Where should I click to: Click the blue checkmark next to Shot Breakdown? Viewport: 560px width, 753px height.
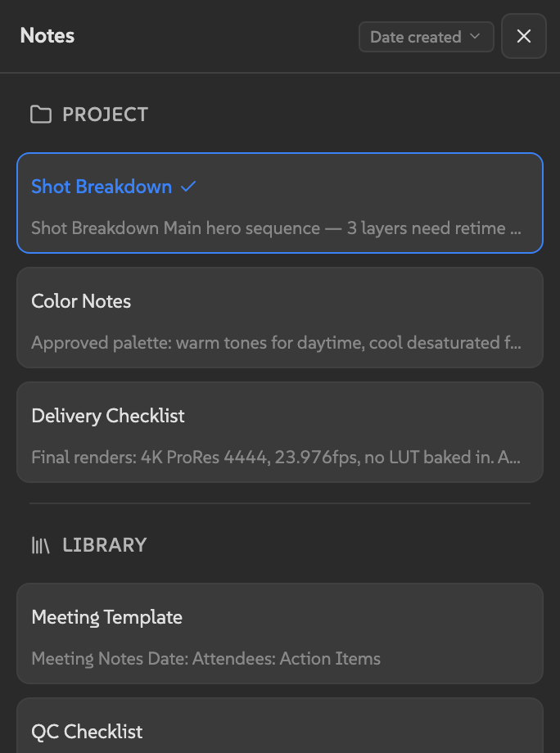tap(187, 187)
